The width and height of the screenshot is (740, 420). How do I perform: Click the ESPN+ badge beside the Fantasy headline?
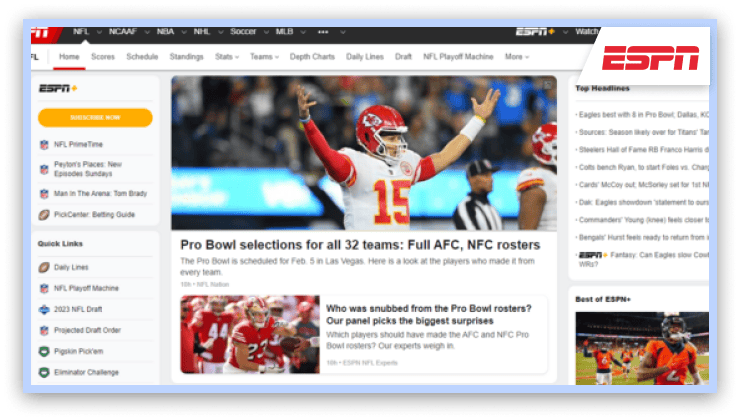[x=593, y=255]
